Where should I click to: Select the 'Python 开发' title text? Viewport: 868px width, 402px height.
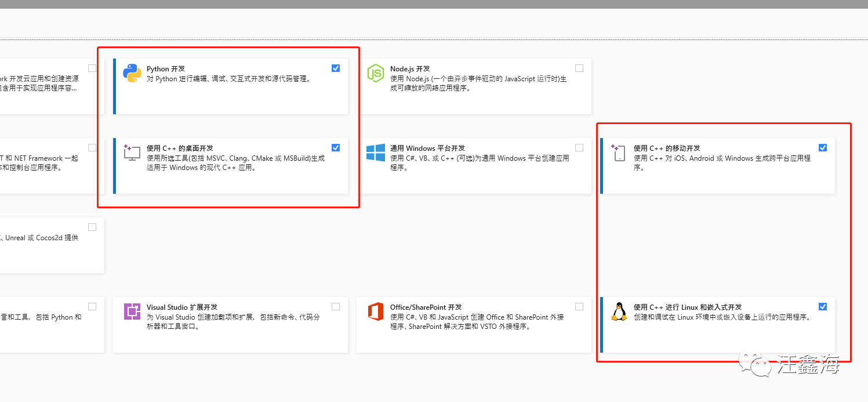point(166,68)
